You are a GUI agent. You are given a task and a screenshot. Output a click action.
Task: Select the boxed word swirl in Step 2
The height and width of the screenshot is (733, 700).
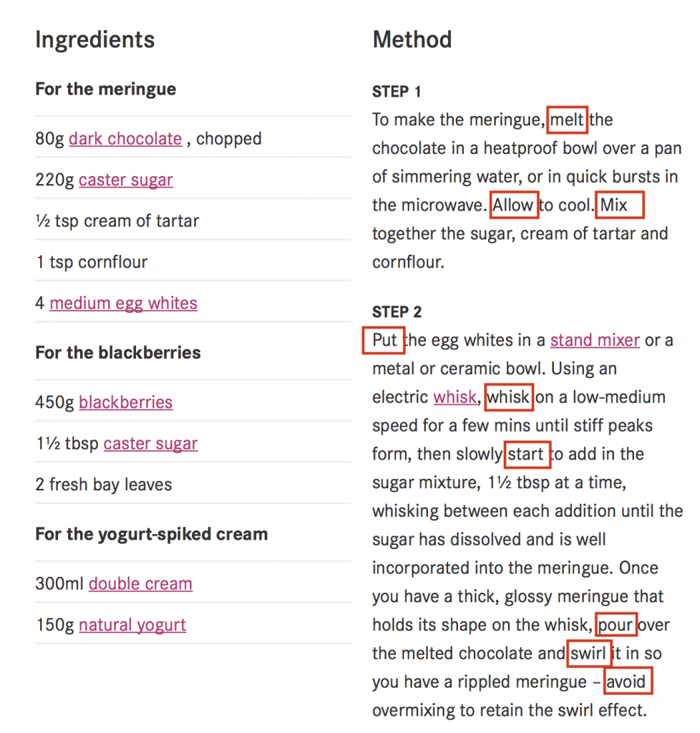click(x=589, y=653)
